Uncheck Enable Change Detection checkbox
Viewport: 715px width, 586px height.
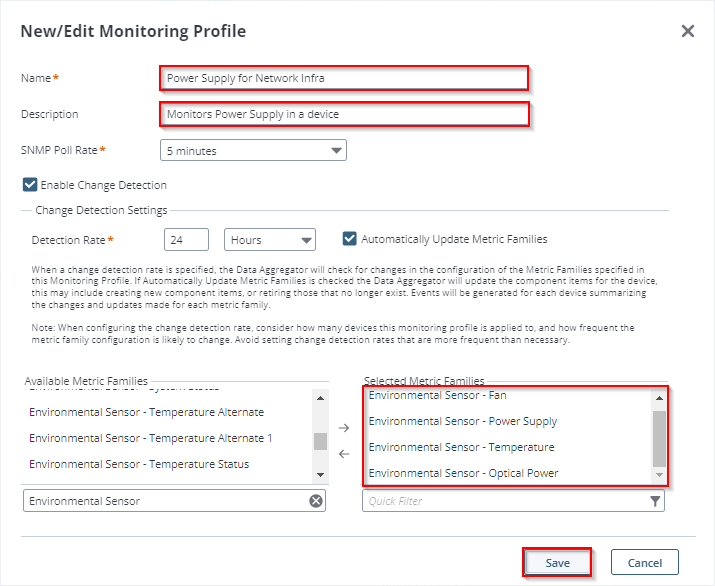click(x=29, y=185)
